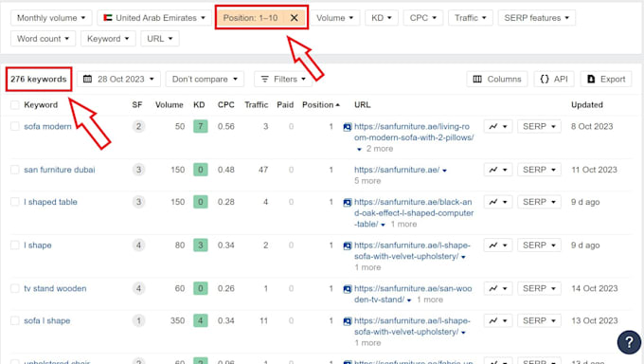Open position history chart for l shaped table

point(498,202)
